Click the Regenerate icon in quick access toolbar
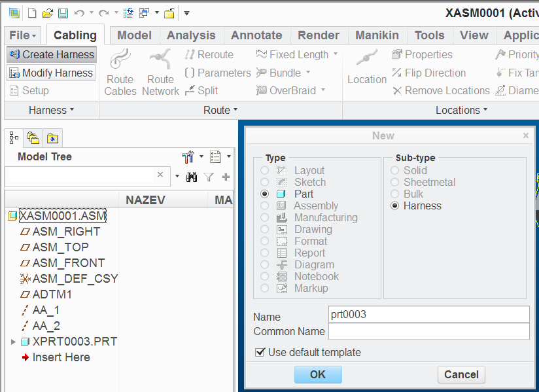The height and width of the screenshot is (392, 539). click(x=128, y=13)
